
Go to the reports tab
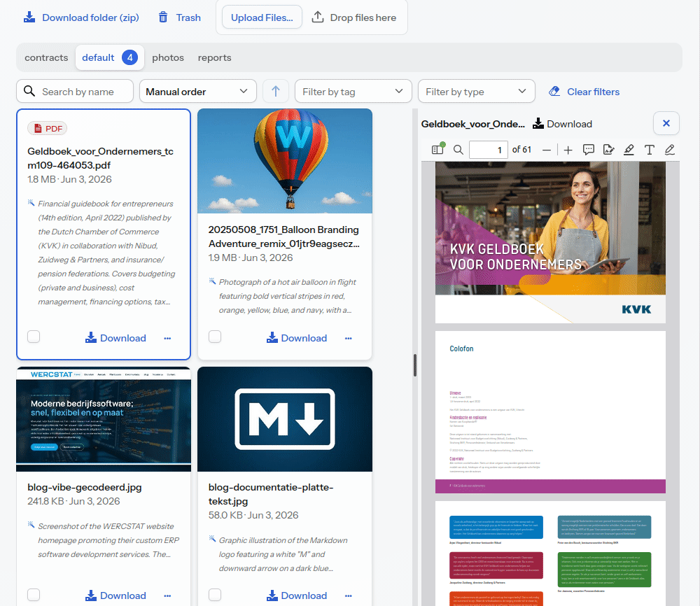pos(215,57)
